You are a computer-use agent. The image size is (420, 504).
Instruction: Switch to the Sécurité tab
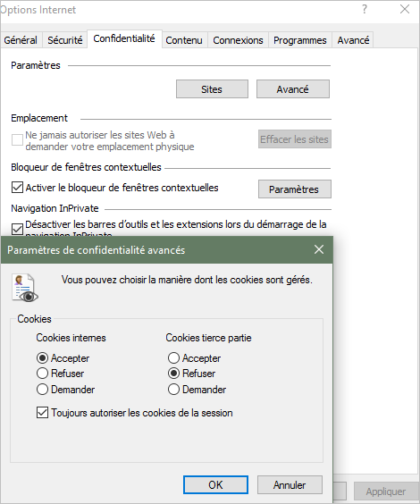(65, 40)
